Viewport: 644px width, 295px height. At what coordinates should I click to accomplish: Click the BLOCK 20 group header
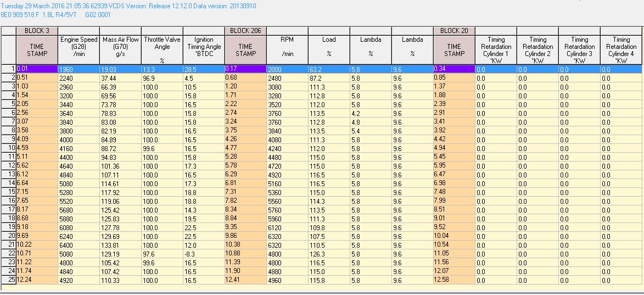point(454,31)
